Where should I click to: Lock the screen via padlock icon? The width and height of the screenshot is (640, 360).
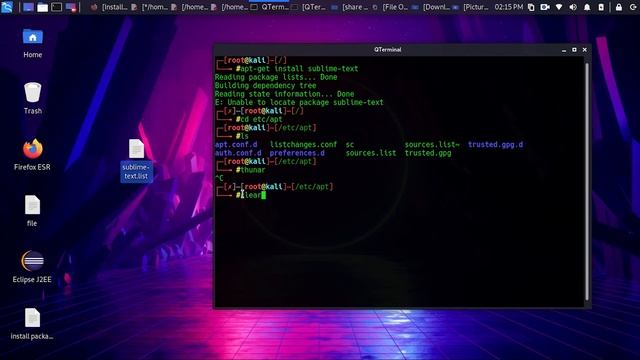click(x=619, y=7)
